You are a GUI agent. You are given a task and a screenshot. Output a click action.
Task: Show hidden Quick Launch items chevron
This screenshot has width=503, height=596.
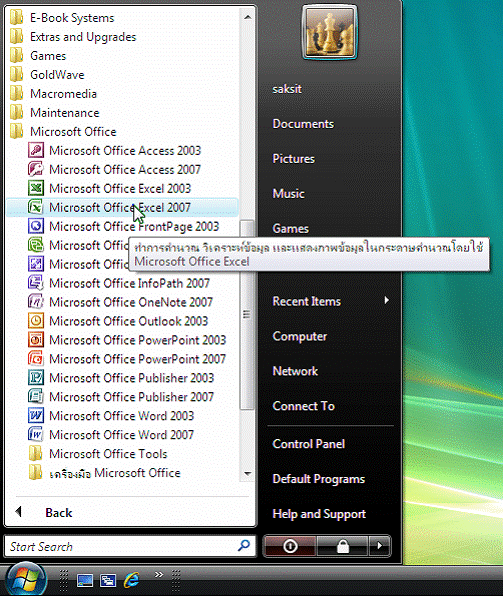click(159, 574)
